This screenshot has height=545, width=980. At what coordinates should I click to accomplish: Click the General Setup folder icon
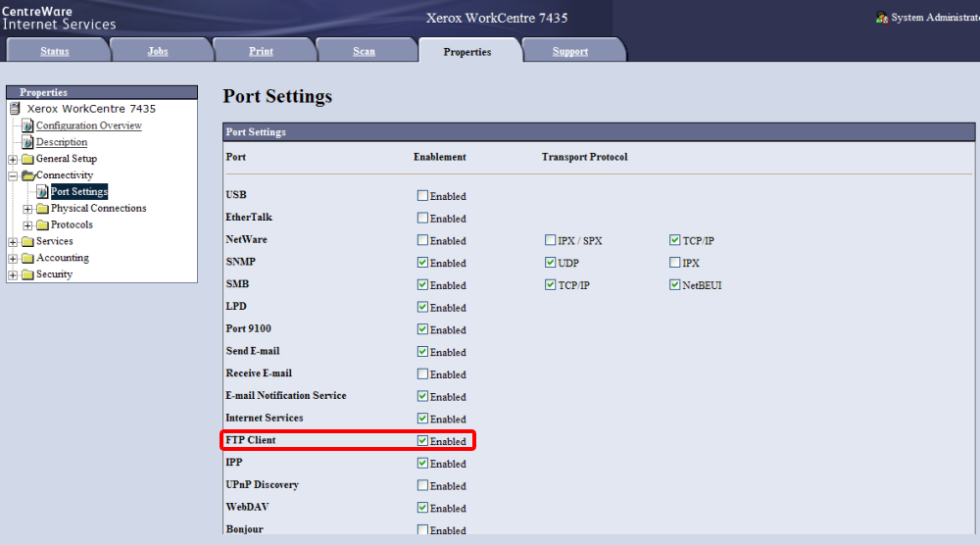tap(28, 159)
